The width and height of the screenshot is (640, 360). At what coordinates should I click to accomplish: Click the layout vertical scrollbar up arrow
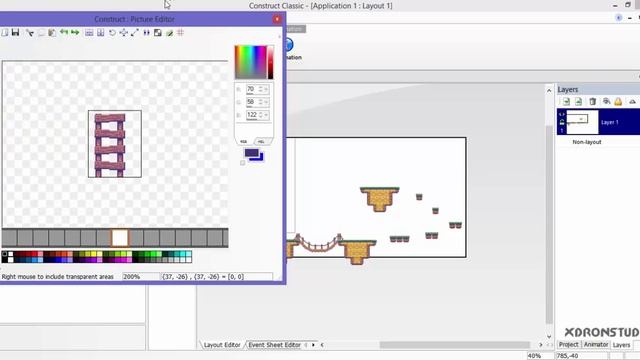(549, 90)
